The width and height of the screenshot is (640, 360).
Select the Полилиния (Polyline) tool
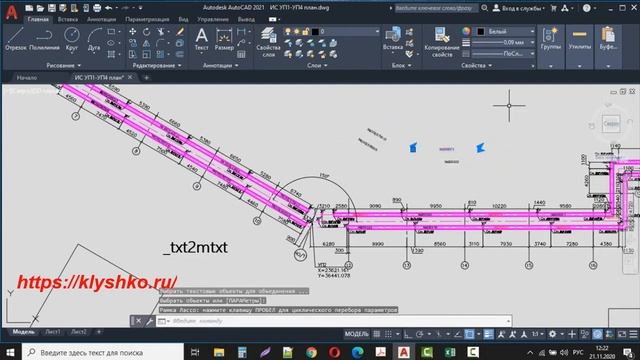44,39
